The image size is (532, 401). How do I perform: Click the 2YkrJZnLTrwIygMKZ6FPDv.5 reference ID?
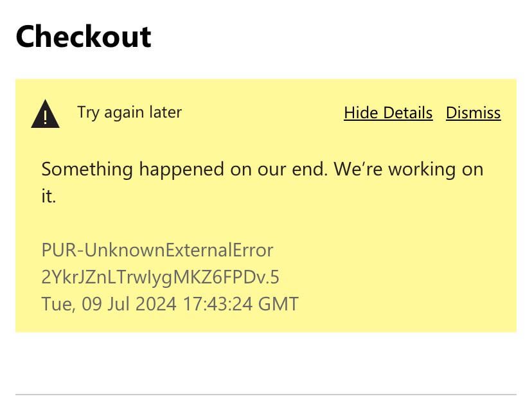pyautogui.click(x=160, y=277)
